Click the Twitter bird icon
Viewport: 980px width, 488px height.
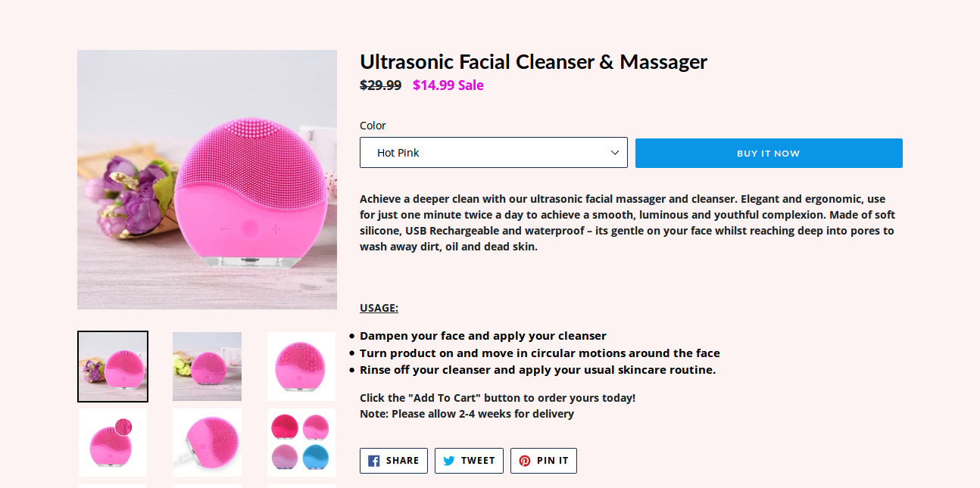(448, 460)
